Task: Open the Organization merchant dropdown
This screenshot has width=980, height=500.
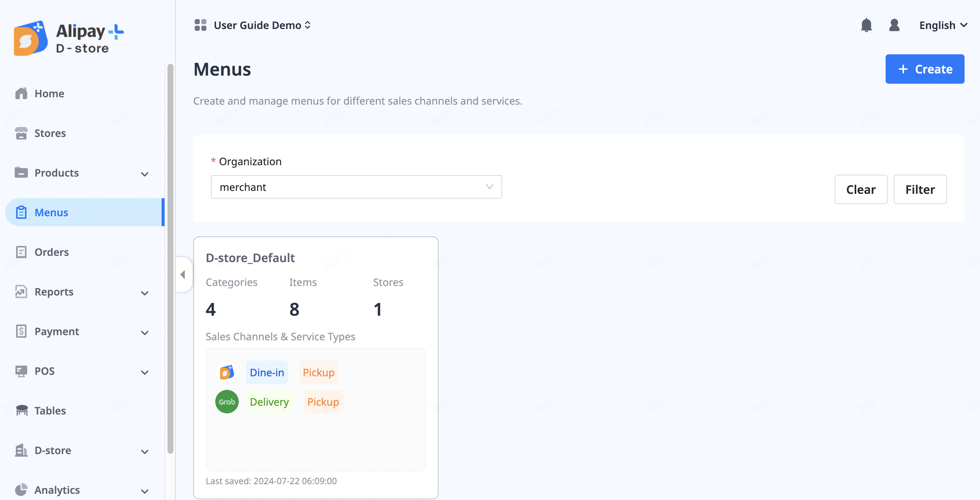Action: click(x=356, y=187)
